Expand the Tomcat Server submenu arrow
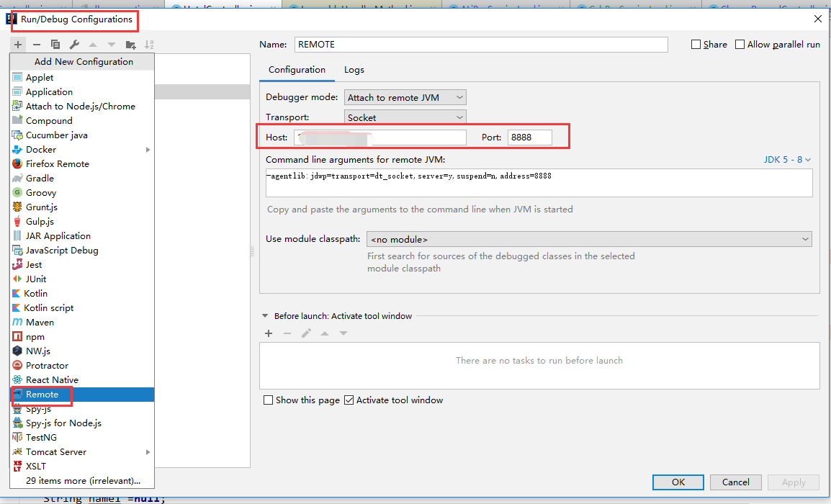The image size is (831, 504). point(148,452)
